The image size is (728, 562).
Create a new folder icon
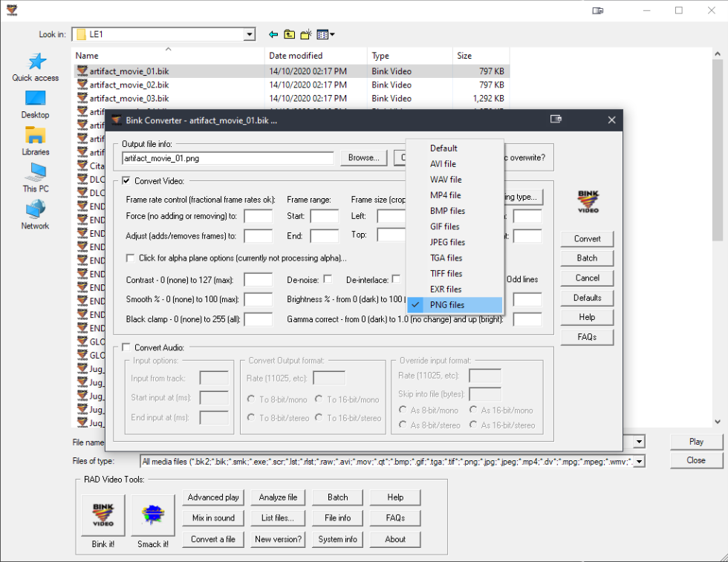pyautogui.click(x=306, y=34)
